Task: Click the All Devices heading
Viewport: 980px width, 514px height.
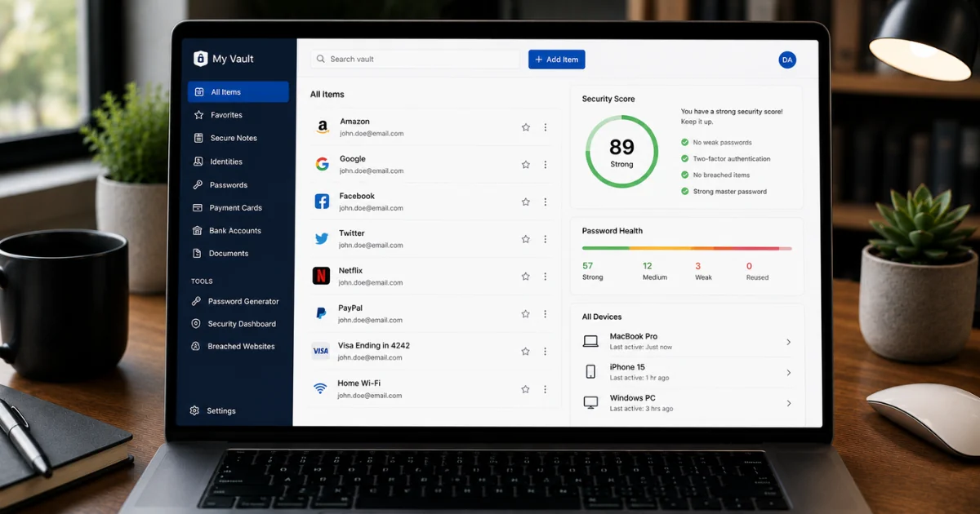Action: point(602,317)
